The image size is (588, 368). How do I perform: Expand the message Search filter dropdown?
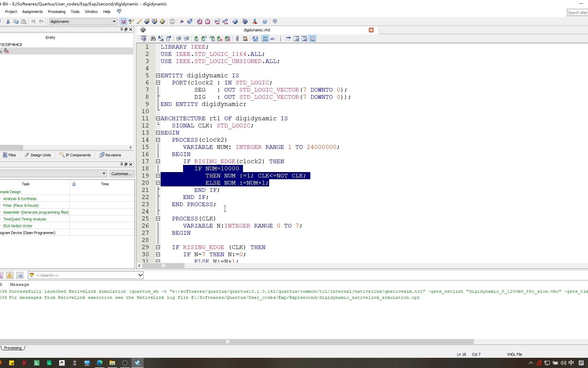click(x=140, y=275)
